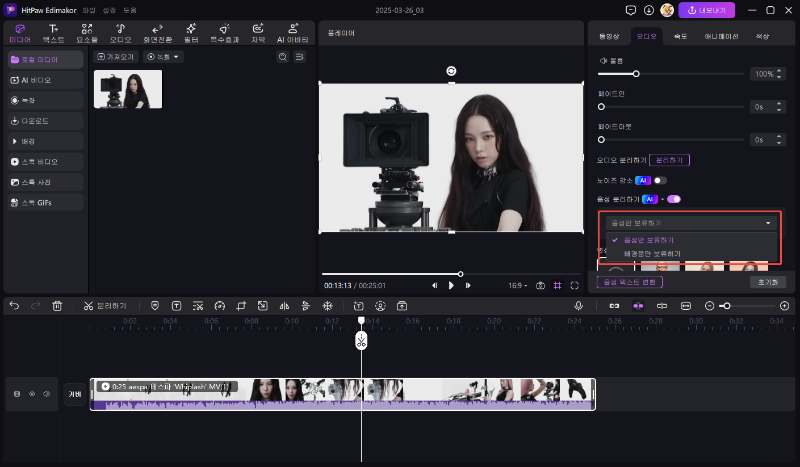Click the microphone voiceover icon

point(578,305)
